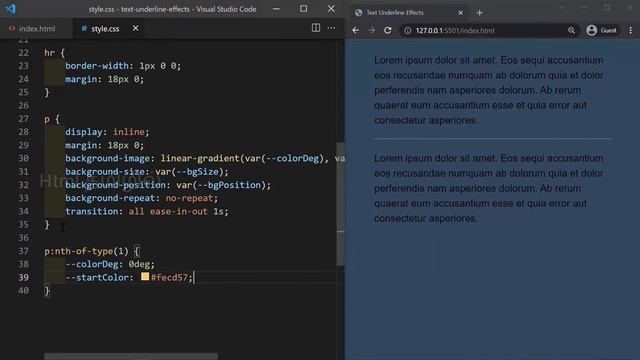Open the zoom magnifier icon in address bar

point(571,30)
